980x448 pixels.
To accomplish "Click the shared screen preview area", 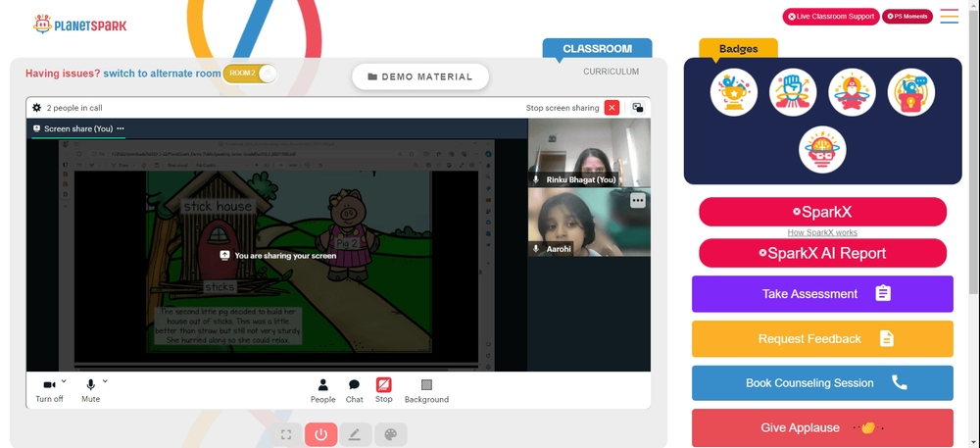I will tap(277, 255).
